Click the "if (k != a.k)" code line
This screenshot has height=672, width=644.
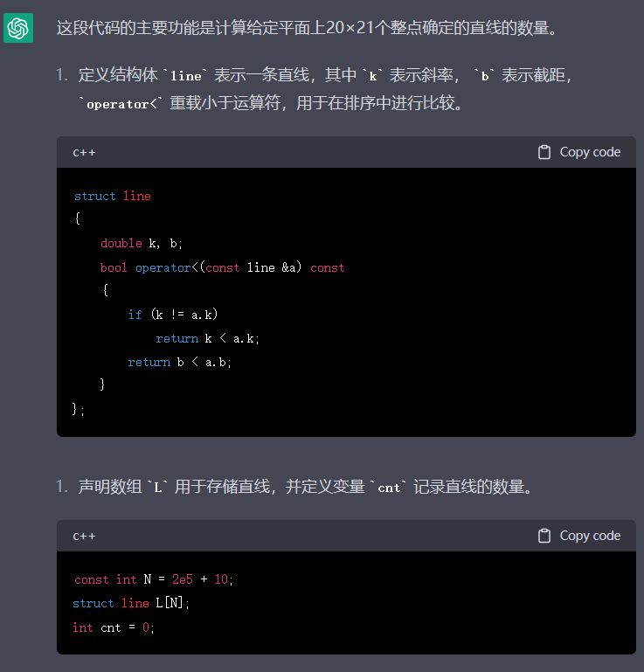click(172, 315)
